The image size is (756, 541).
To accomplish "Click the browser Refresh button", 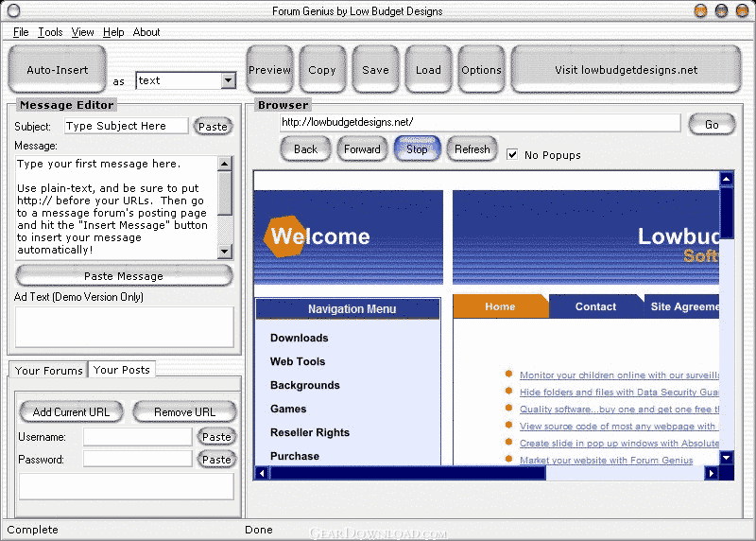I will coord(472,149).
